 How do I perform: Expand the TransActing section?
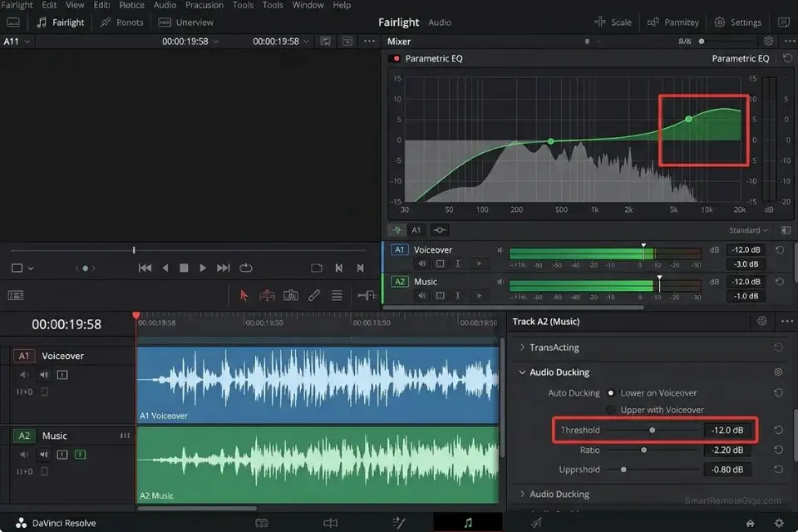pyautogui.click(x=522, y=347)
